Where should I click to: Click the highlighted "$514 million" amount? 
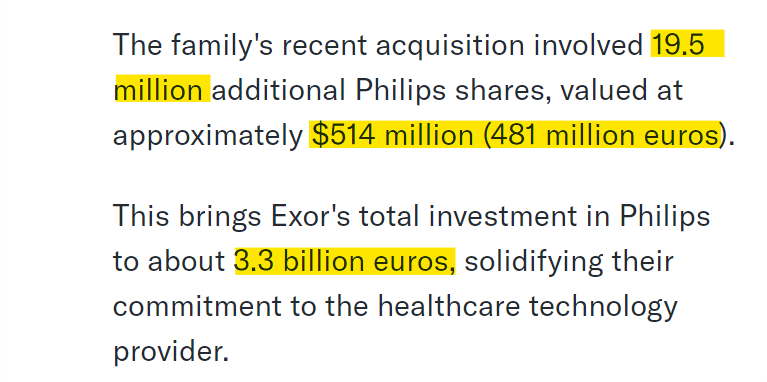pos(393,135)
